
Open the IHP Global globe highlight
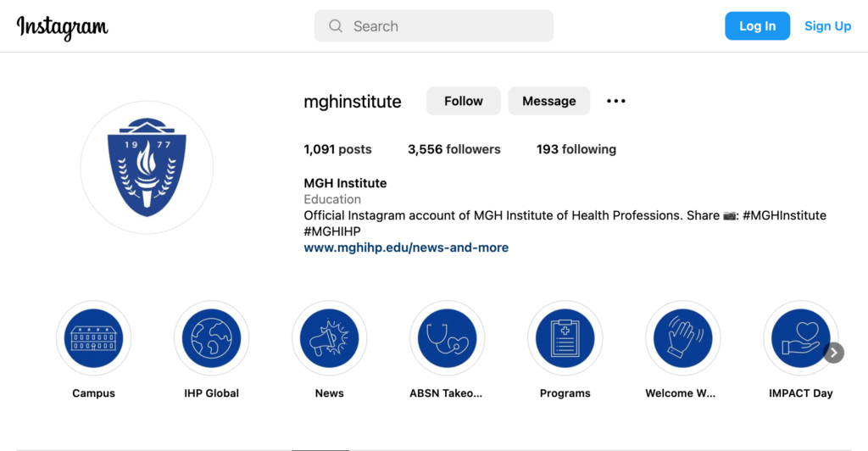point(211,338)
